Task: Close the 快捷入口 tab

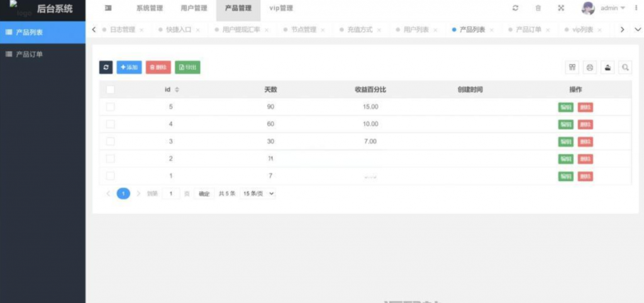Action: [x=198, y=30]
